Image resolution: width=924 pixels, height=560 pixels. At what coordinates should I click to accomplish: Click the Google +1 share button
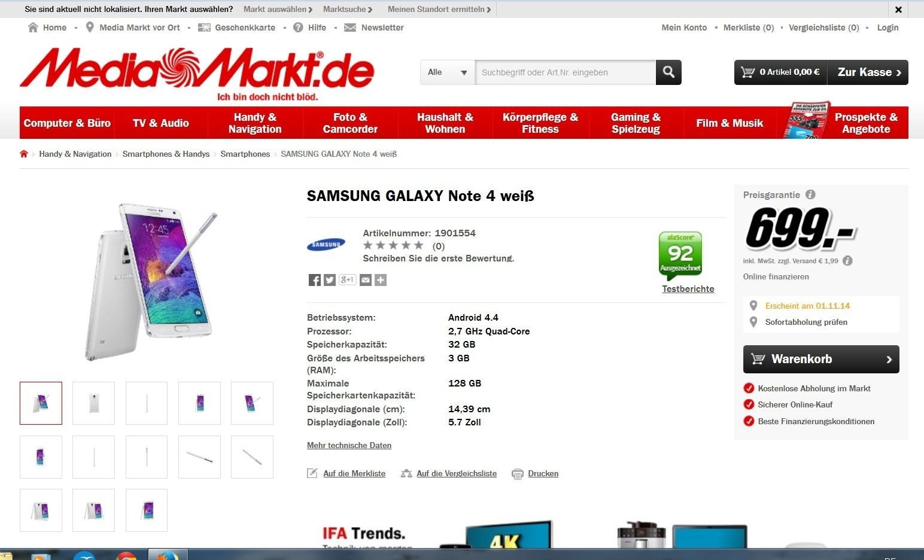click(x=348, y=279)
